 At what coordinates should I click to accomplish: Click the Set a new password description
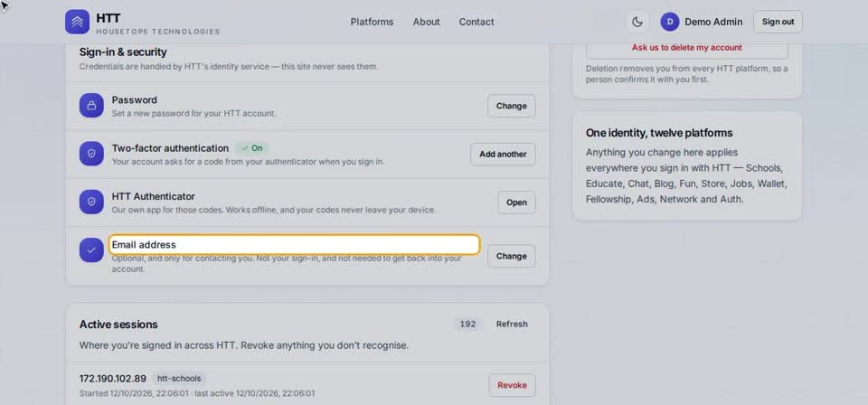coord(193,113)
